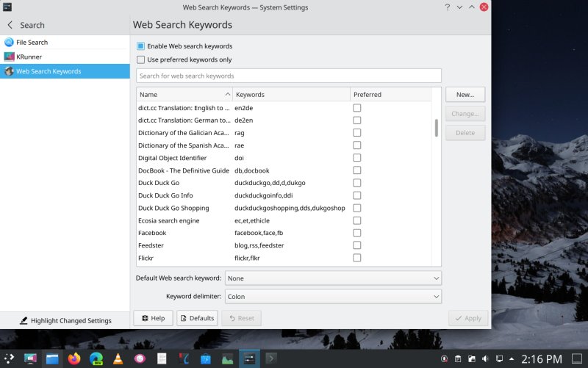Sort list by Name column header
Viewport: 588px width, 368px height.
[184, 95]
